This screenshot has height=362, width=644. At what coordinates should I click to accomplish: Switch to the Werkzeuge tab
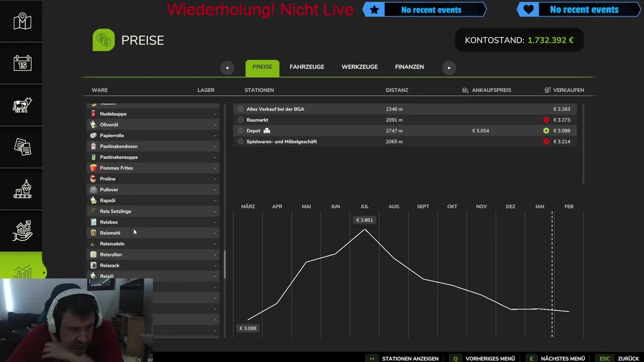pos(360,67)
